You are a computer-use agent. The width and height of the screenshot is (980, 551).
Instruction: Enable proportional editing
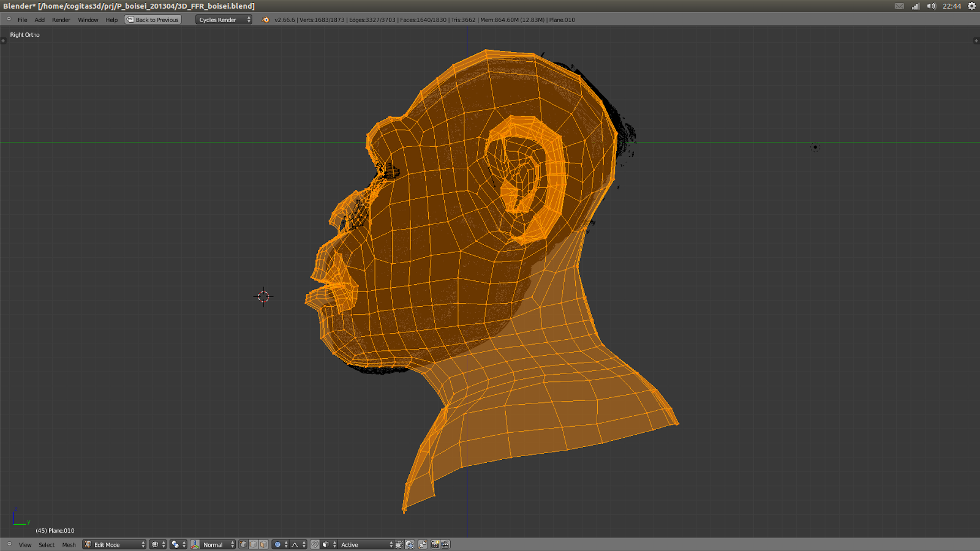(x=277, y=544)
